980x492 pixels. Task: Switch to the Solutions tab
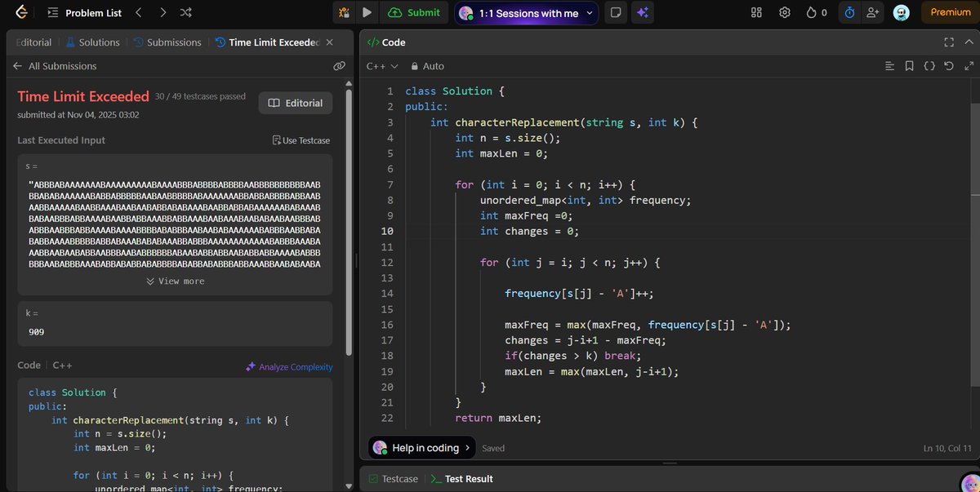tap(93, 42)
